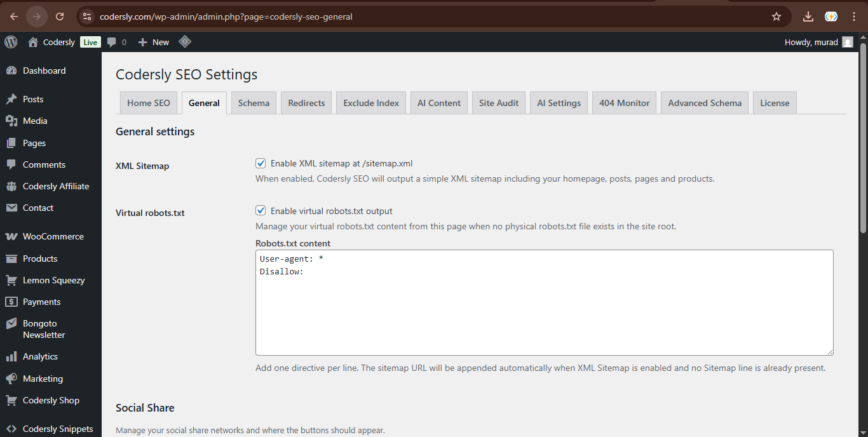Click the diamond icon in the admin toolbar
The height and width of the screenshot is (437, 868).
pos(184,42)
